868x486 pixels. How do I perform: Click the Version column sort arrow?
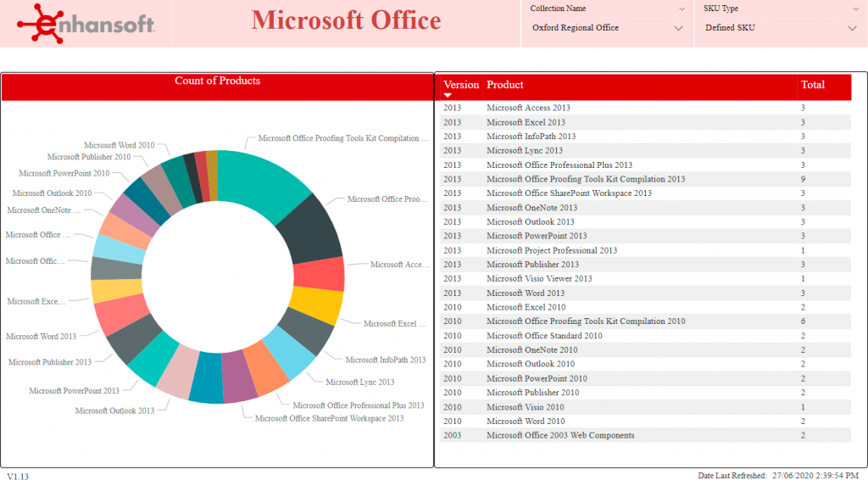point(448,95)
